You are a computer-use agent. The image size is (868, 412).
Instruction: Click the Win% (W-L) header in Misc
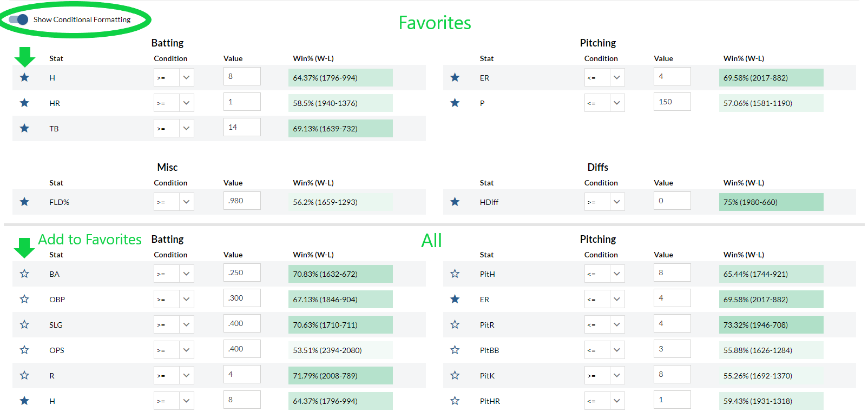313,183
